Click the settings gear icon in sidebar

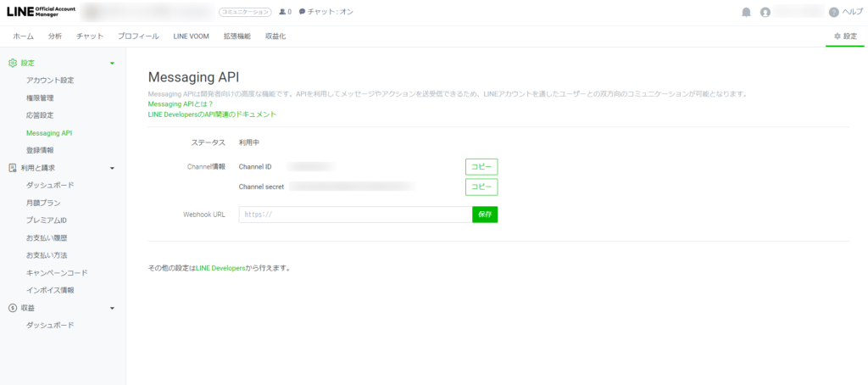13,63
